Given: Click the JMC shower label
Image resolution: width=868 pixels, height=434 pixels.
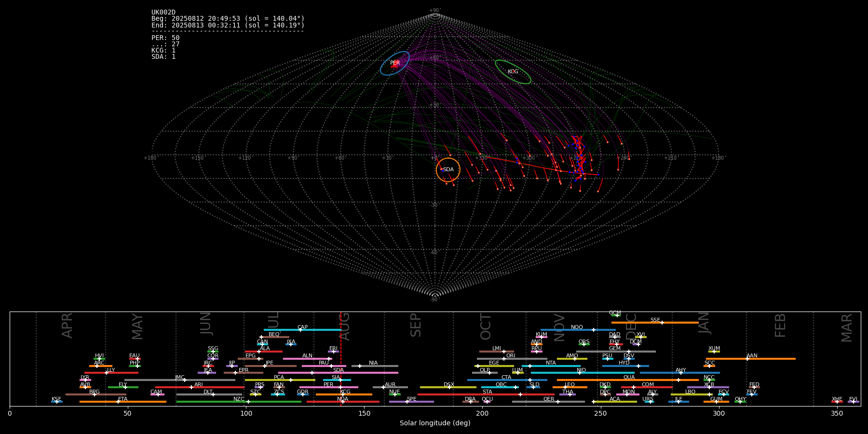Looking at the screenshot, I should coord(179,377).
